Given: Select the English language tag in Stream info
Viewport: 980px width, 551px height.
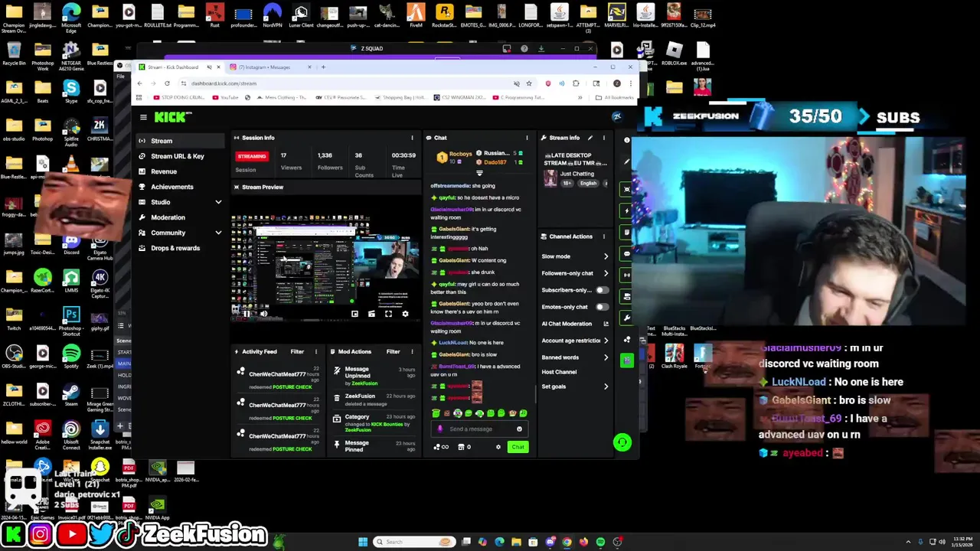Looking at the screenshot, I should [x=588, y=184].
